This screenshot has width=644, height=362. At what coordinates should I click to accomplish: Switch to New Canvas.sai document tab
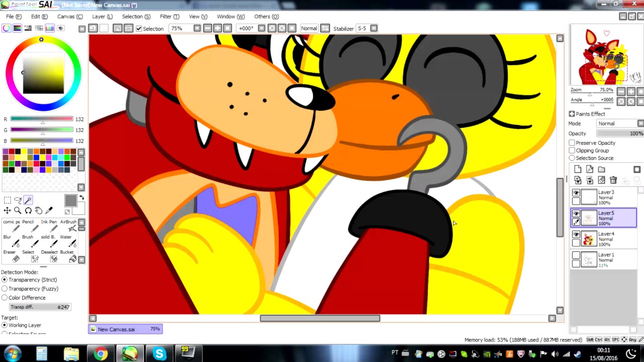[125, 329]
